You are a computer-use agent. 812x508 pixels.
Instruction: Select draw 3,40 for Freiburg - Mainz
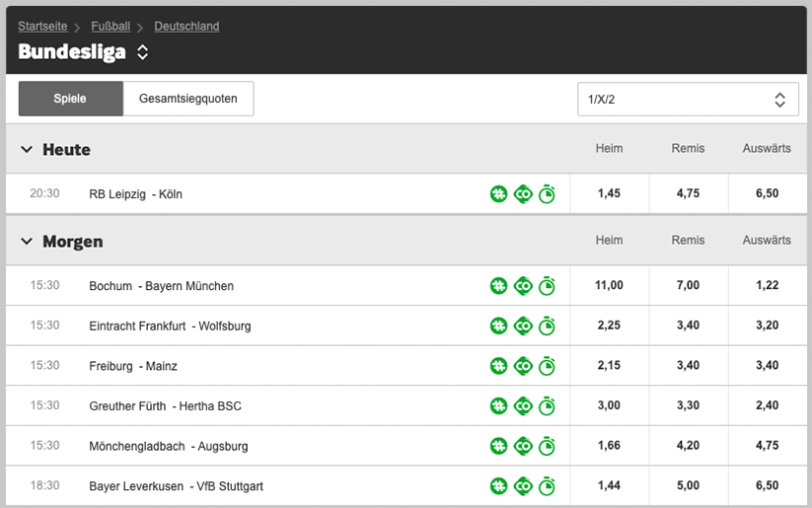(x=689, y=365)
